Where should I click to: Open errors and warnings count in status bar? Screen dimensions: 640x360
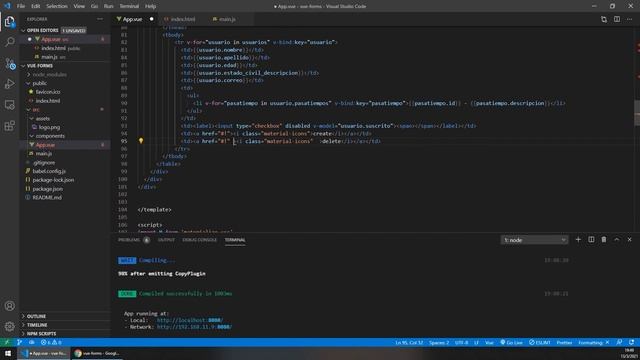[x=51, y=342]
